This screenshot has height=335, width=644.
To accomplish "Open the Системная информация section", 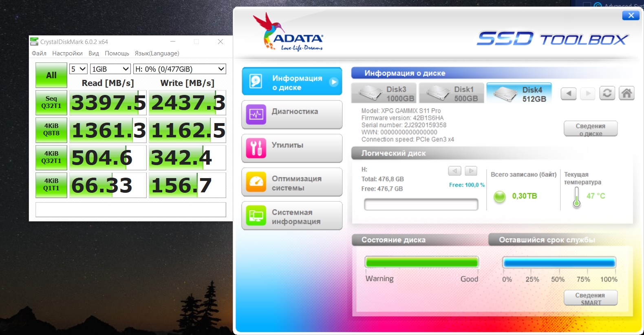I will (x=292, y=216).
